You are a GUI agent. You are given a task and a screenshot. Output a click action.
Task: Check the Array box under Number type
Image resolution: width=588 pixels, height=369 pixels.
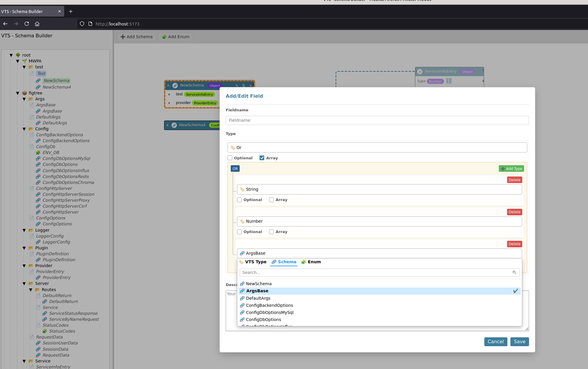click(271, 232)
